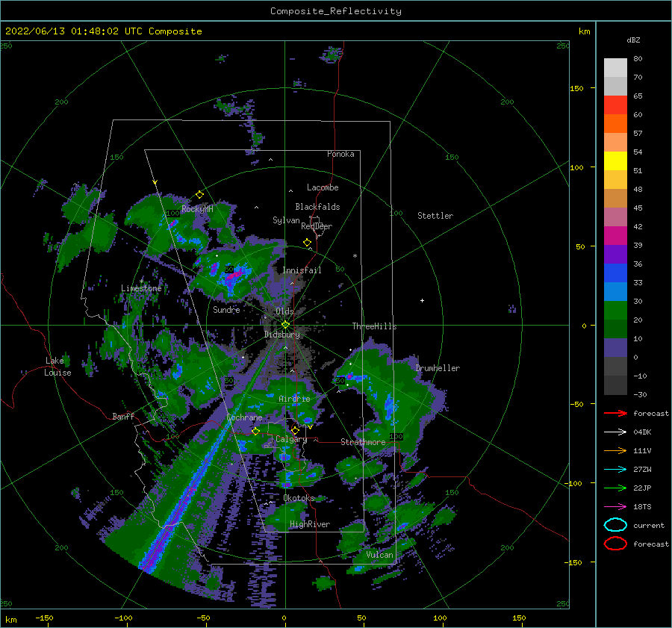Click the km unit label at top right
The width and height of the screenshot is (672, 628).
pyautogui.click(x=584, y=31)
